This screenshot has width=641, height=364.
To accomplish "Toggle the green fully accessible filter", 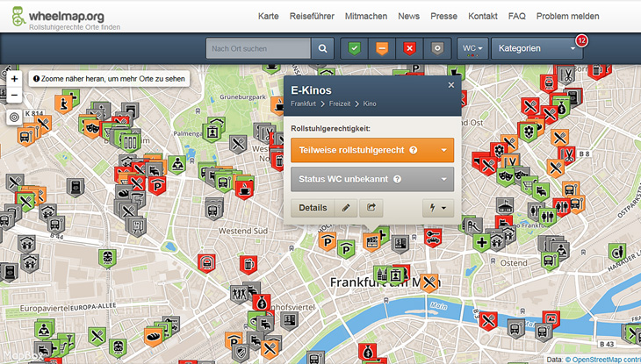I will 355,48.
